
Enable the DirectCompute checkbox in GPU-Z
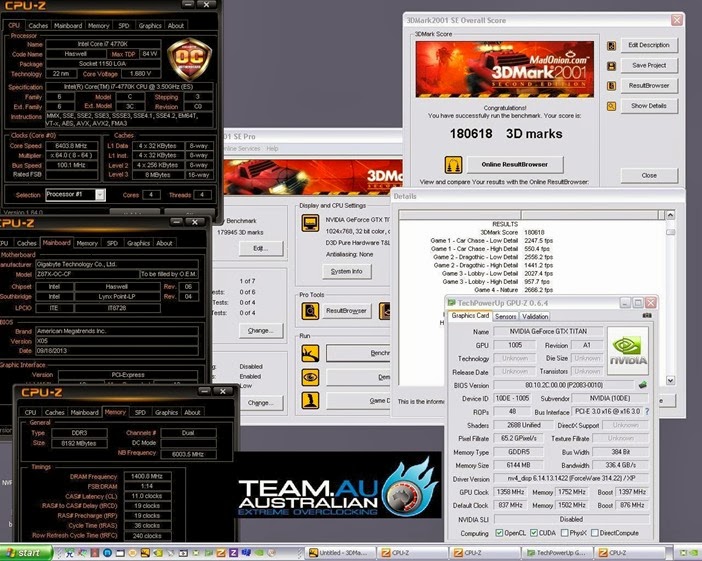(595, 533)
